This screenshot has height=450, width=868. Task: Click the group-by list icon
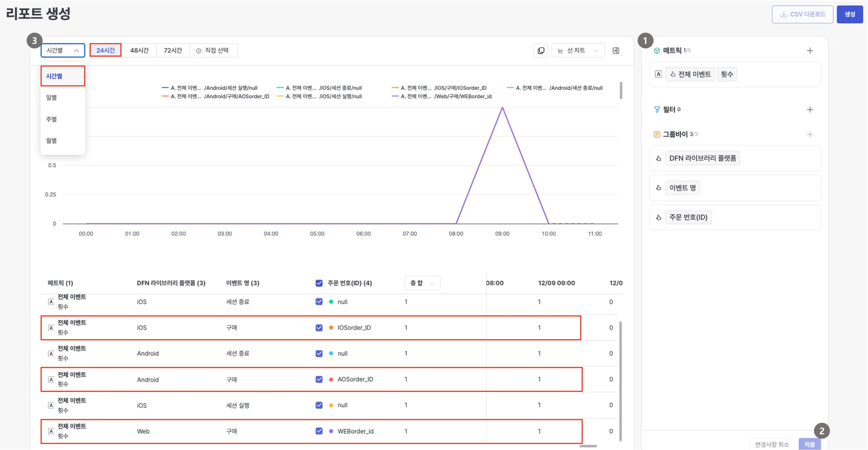(657, 134)
